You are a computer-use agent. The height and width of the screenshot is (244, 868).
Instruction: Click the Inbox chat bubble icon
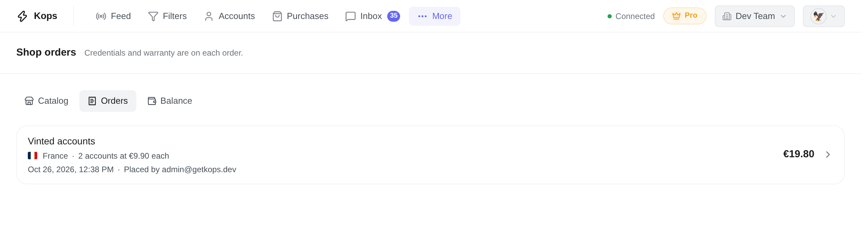tap(351, 16)
